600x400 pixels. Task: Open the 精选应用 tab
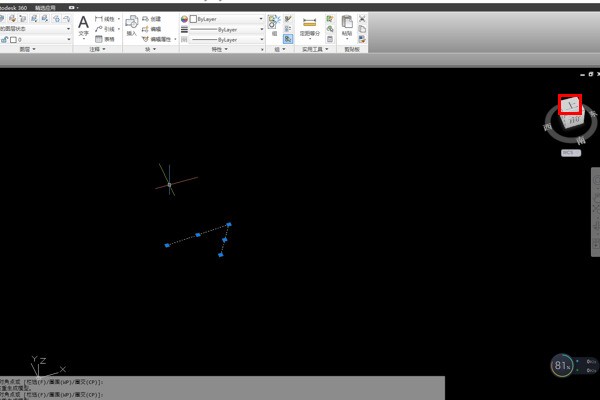(x=46, y=7)
